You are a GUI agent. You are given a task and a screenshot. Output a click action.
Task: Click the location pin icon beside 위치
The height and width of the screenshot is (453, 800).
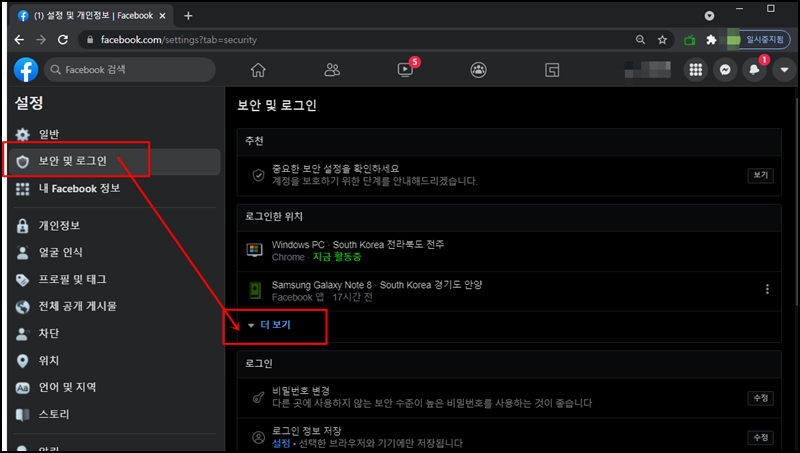coord(22,361)
